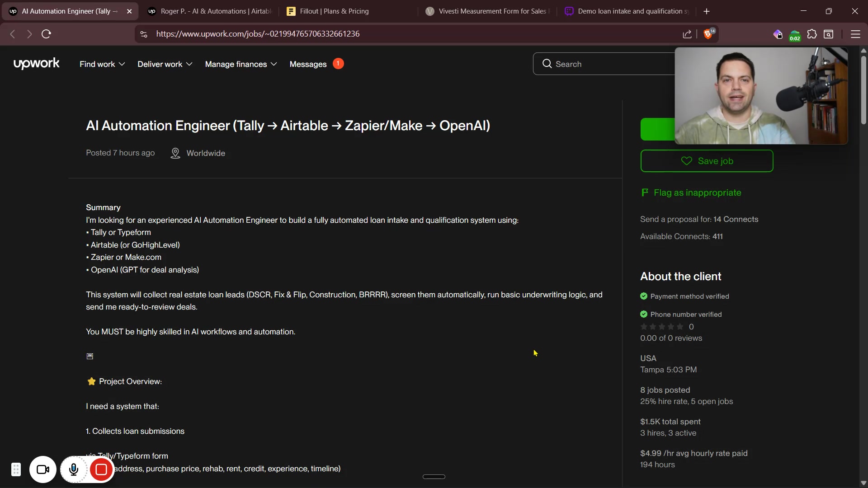Click the Save job heart button
This screenshot has height=488, width=868.
coord(707,161)
